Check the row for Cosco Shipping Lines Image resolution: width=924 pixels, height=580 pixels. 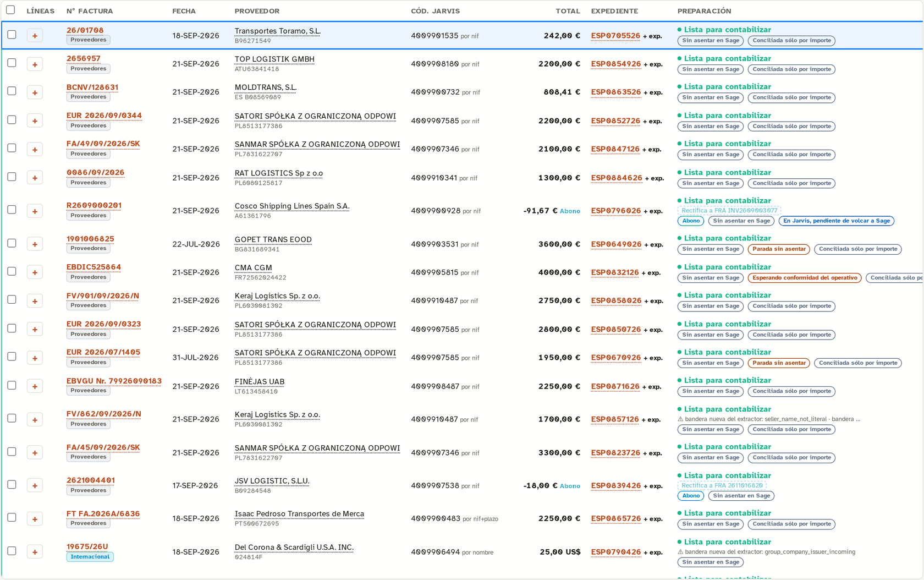point(12,210)
